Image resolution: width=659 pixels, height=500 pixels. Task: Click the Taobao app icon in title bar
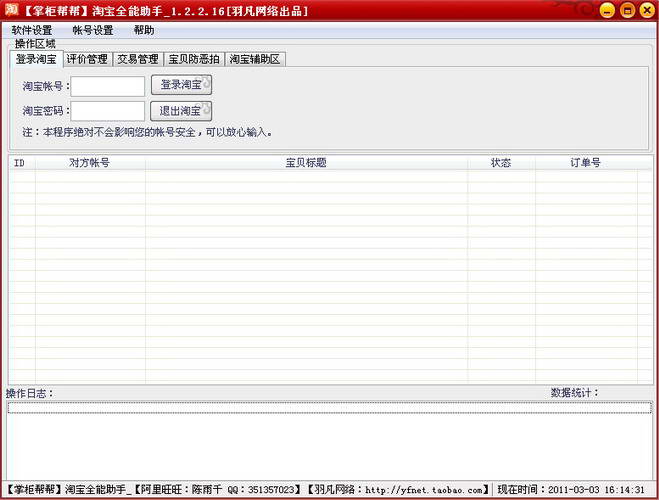point(12,11)
